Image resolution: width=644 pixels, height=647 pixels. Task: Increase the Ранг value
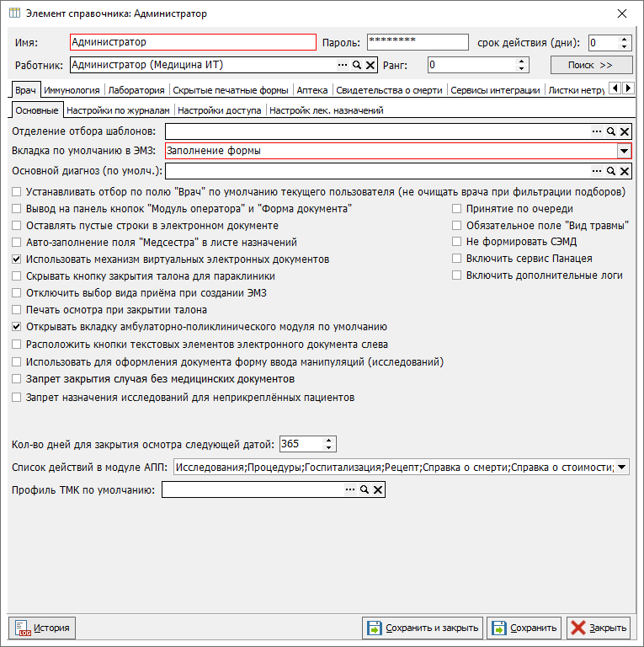(522, 61)
